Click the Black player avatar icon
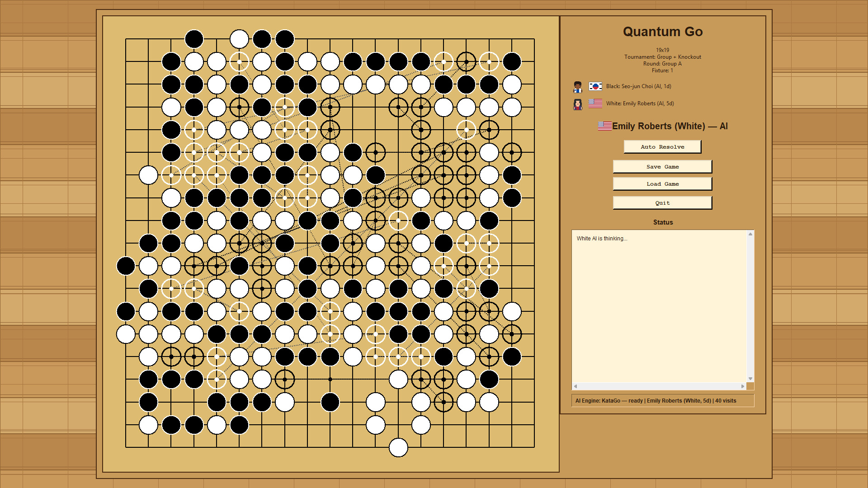 click(578, 87)
